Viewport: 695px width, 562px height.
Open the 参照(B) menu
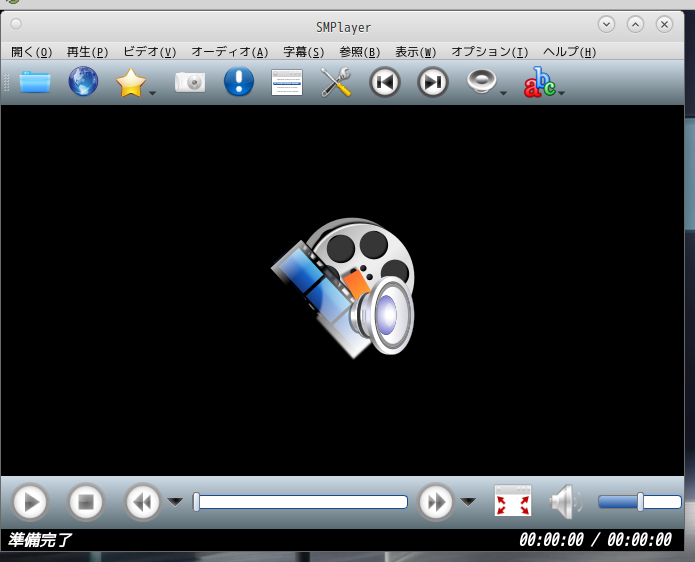click(x=359, y=52)
